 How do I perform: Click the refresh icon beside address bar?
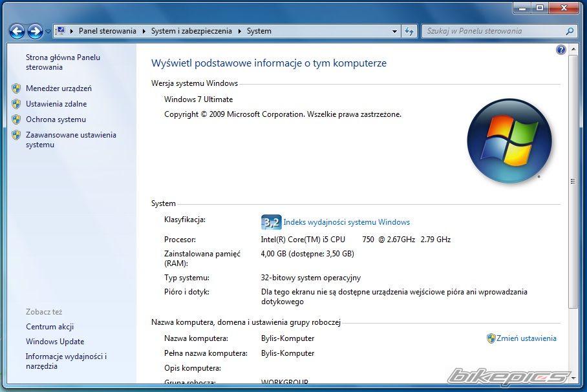coord(409,31)
